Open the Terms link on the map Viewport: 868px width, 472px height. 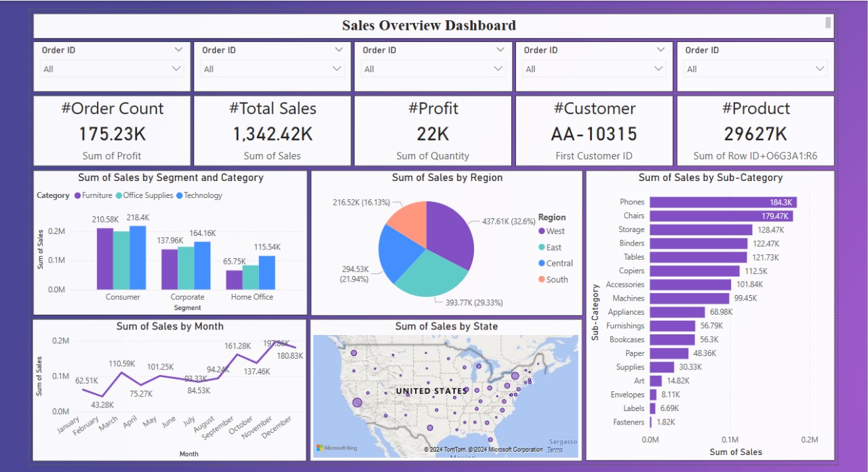(x=555, y=449)
